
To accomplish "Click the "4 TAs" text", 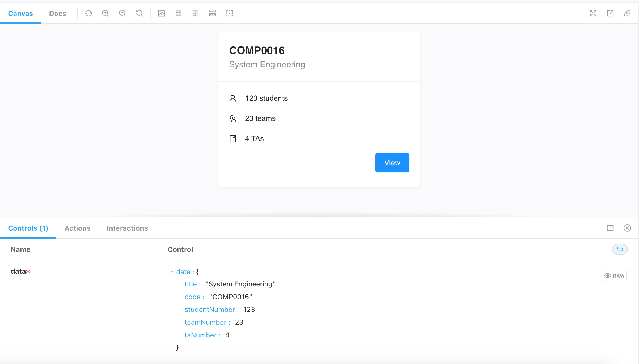I will [x=254, y=139].
